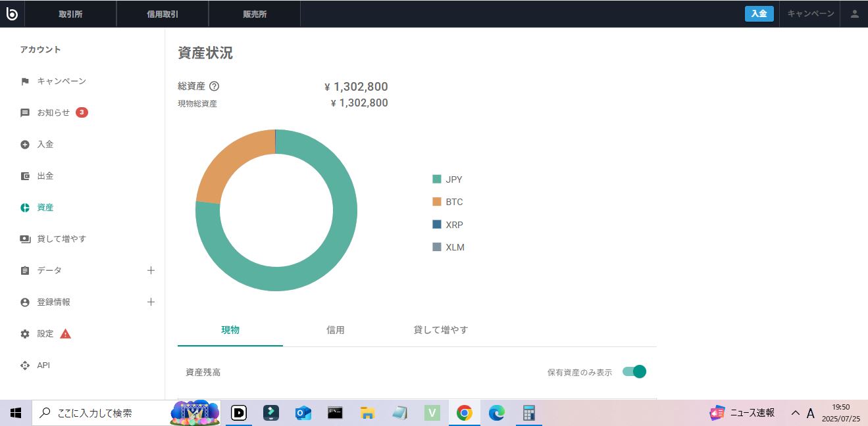Click the clipboard icon beside データ

(25, 271)
